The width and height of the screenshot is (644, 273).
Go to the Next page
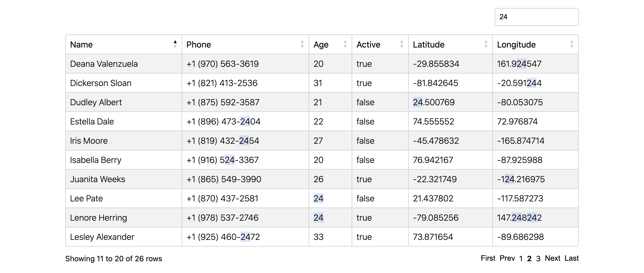(553, 258)
